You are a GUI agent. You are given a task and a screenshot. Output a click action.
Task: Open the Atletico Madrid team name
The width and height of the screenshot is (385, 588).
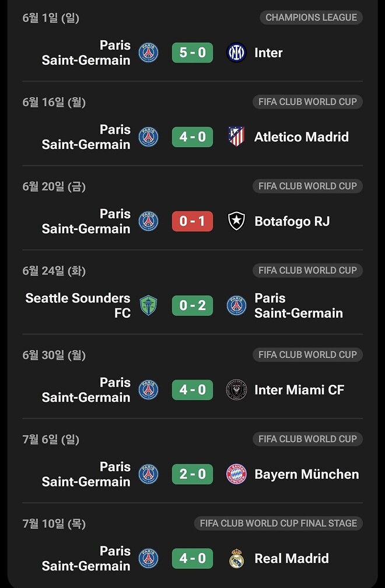pyautogui.click(x=302, y=137)
